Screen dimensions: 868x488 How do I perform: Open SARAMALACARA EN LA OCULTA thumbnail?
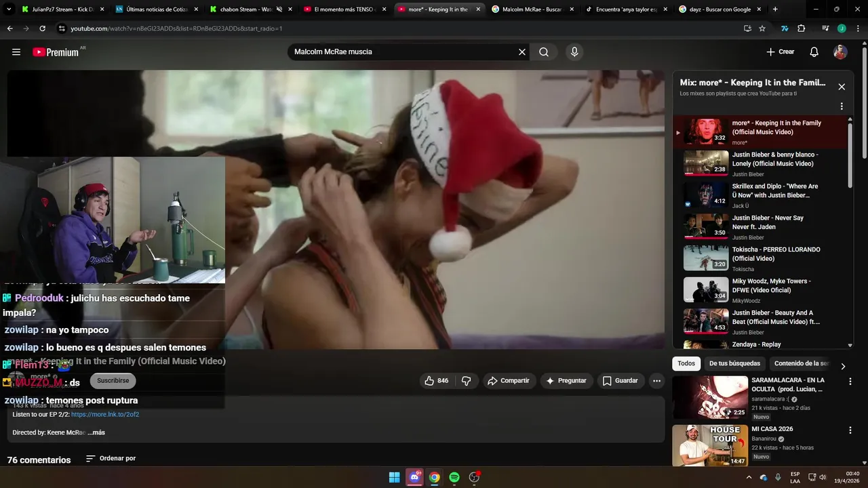coord(710,397)
